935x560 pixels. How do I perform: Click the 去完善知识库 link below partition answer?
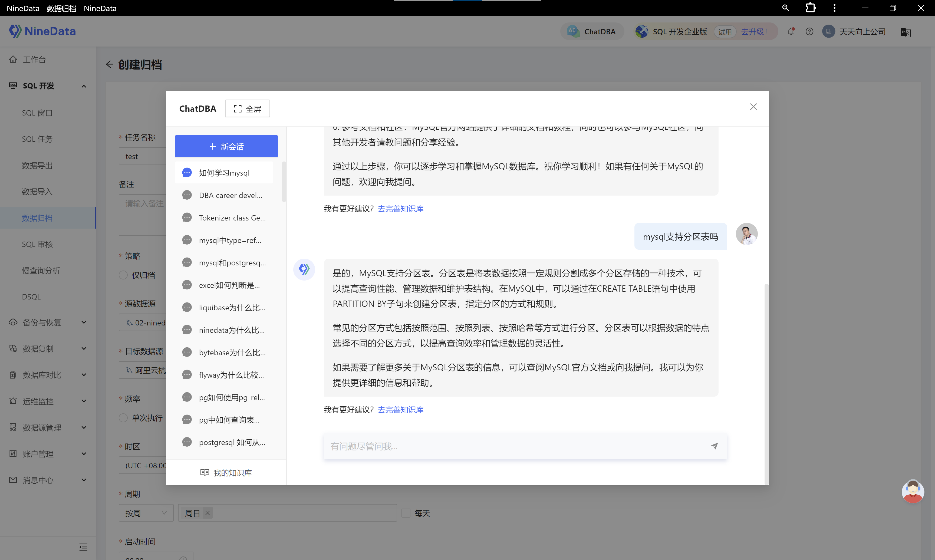[400, 409]
